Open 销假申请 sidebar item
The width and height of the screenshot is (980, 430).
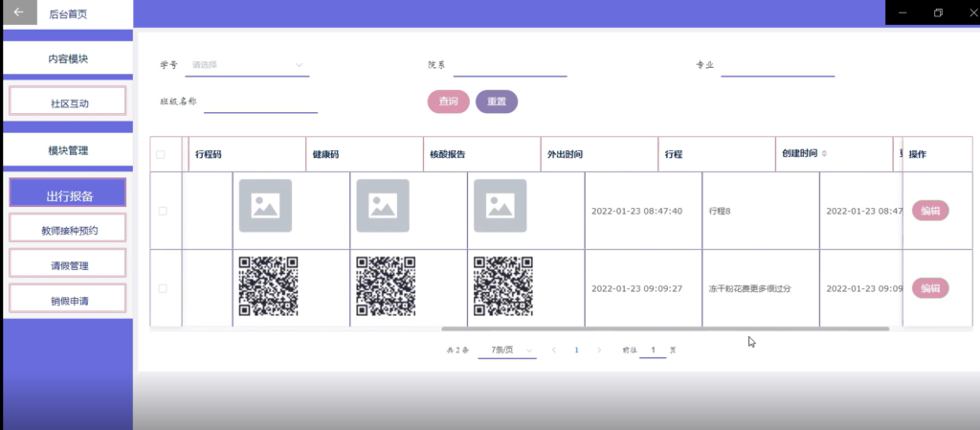tap(68, 298)
